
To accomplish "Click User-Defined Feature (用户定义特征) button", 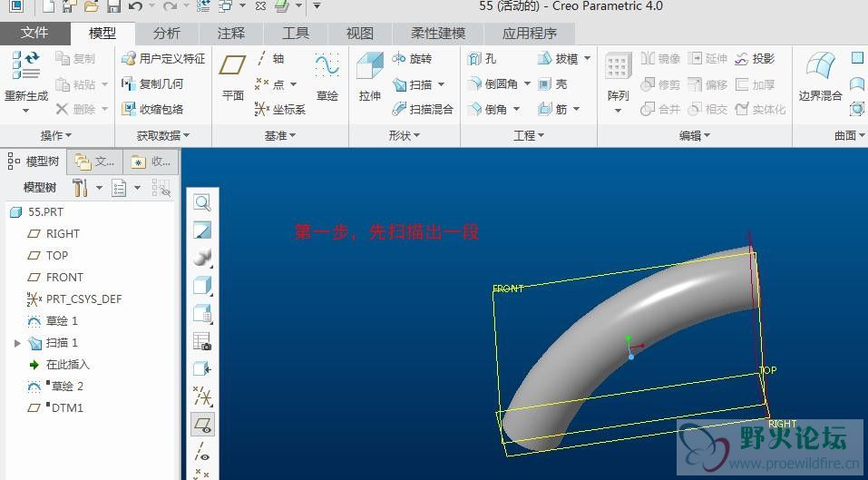I will click(163, 59).
